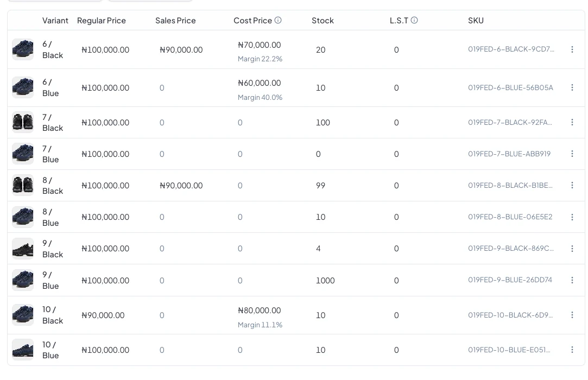The image size is (588, 380).
Task: Open the options menu for 8 / Black variant
Action: pyautogui.click(x=572, y=185)
